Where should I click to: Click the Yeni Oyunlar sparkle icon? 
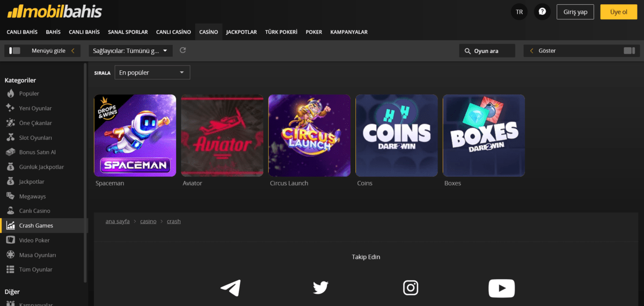10,108
